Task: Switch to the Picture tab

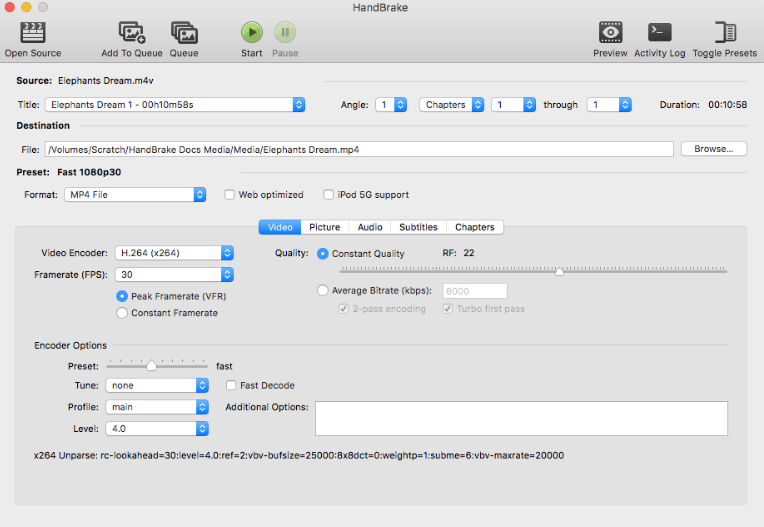Action: pyautogui.click(x=325, y=227)
